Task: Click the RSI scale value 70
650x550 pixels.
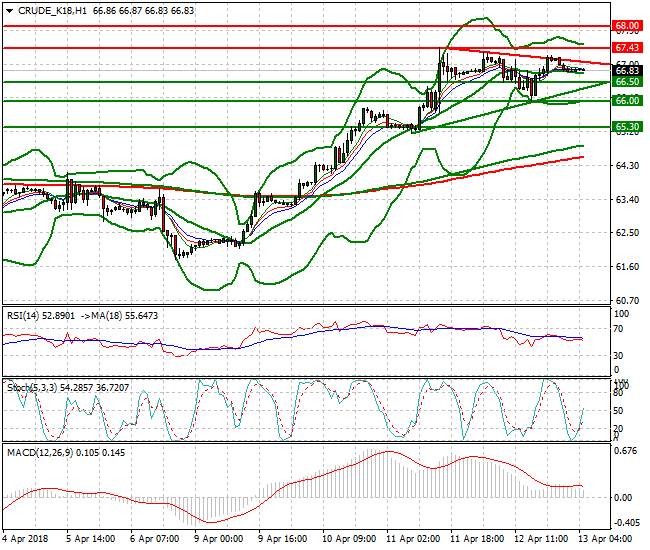Action: point(618,329)
